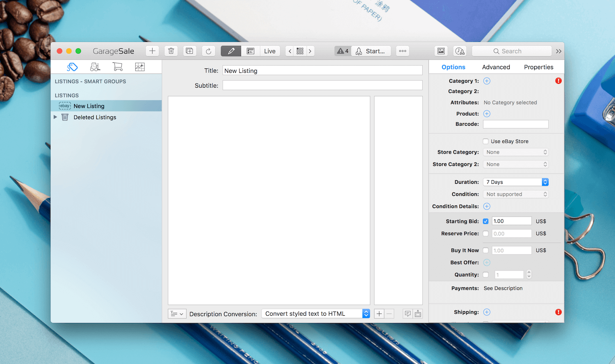Click the trash icon in the toolbar
The width and height of the screenshot is (615, 364).
tap(171, 51)
